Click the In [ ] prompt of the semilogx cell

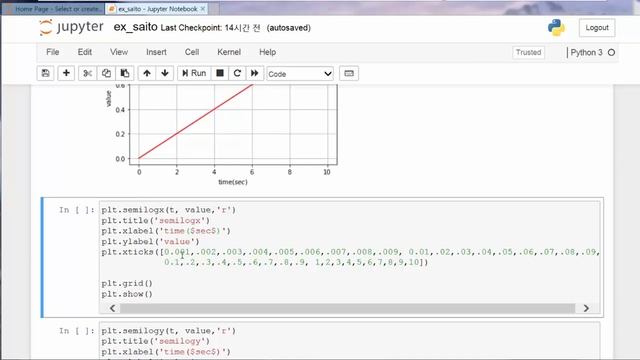pos(77,210)
